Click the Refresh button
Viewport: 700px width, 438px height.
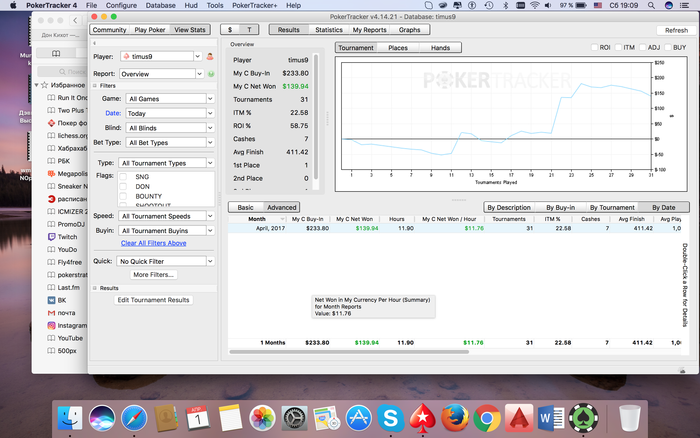pyautogui.click(x=676, y=30)
